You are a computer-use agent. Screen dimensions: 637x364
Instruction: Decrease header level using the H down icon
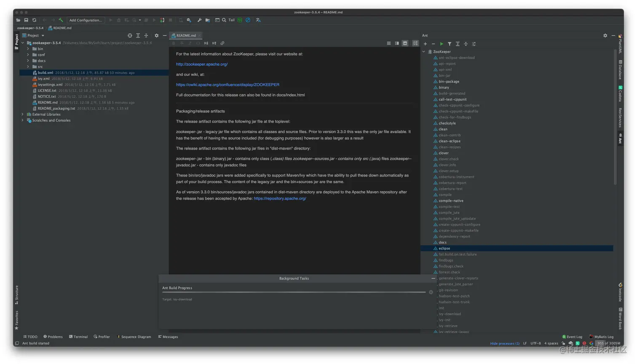(206, 43)
